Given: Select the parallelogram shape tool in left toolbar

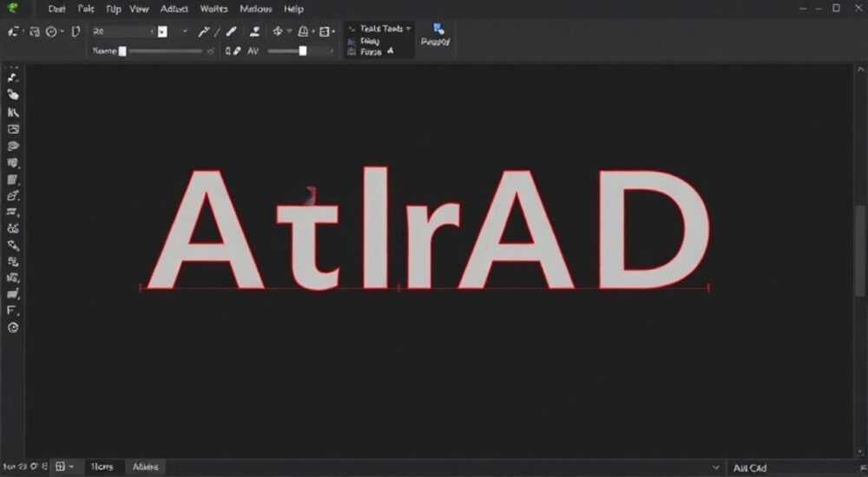Looking at the screenshot, I should 13,180.
